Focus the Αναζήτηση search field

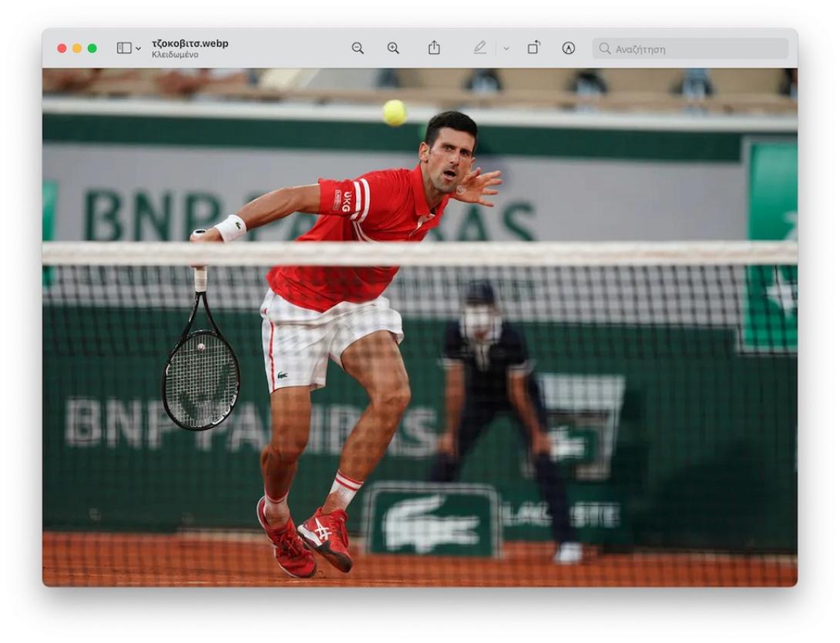click(x=694, y=49)
